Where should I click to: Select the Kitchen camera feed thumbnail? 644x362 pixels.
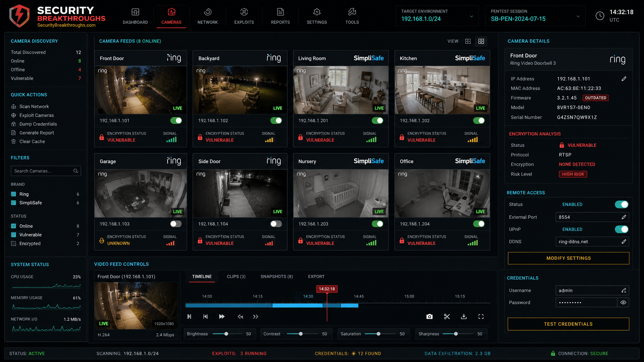pyautogui.click(x=442, y=90)
